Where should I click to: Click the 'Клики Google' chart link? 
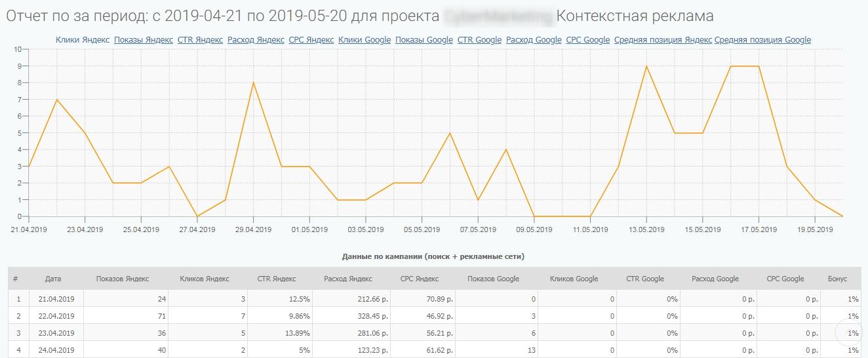point(365,40)
